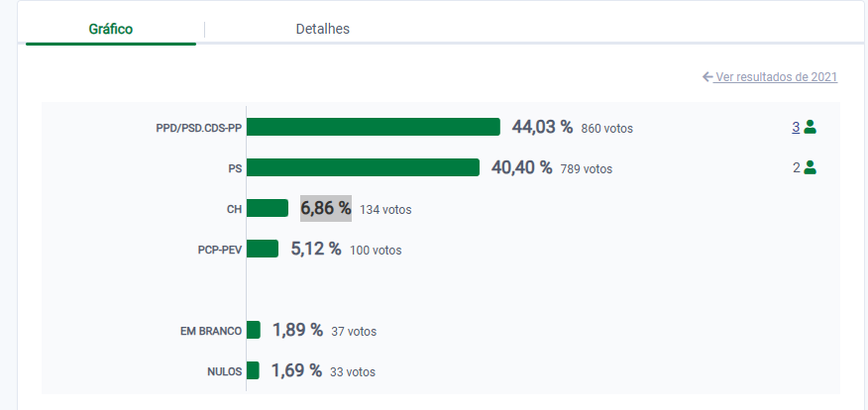Click the person icon beside PPD/PSD.CDS-PP seats
Viewport: 868px width, 410px height.
(810, 127)
